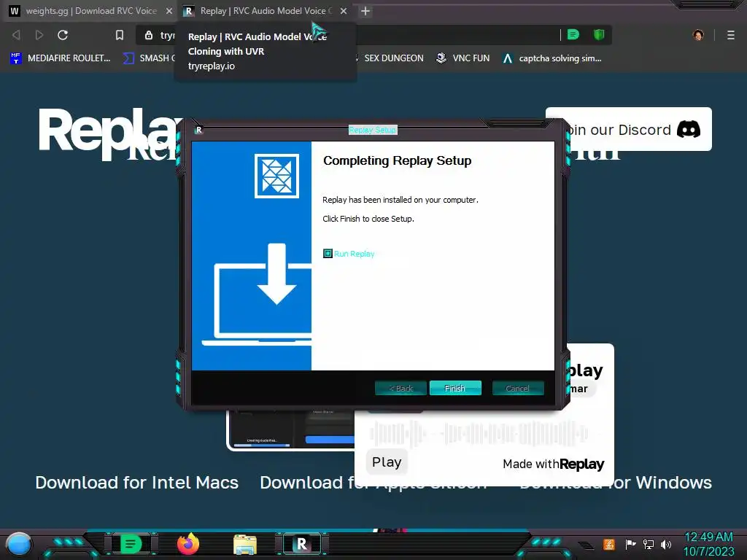Open the browser hamburger menu
Viewport: 747px width, 560px height.
click(731, 35)
